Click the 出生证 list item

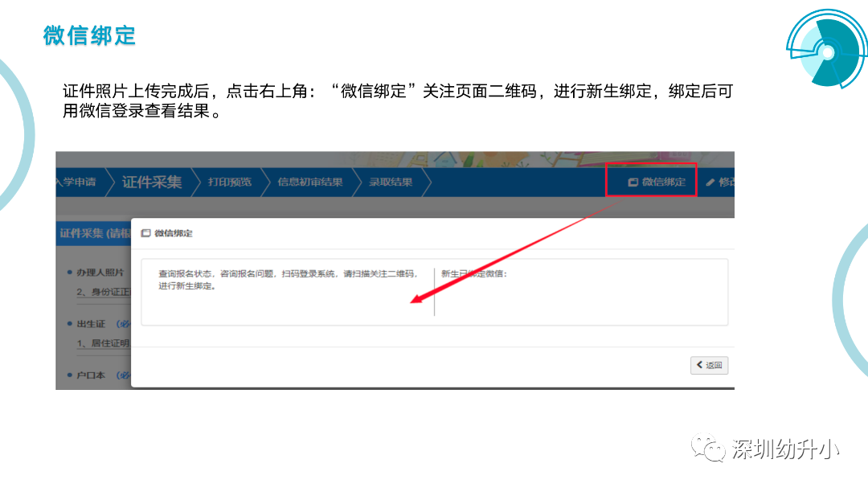tap(91, 324)
